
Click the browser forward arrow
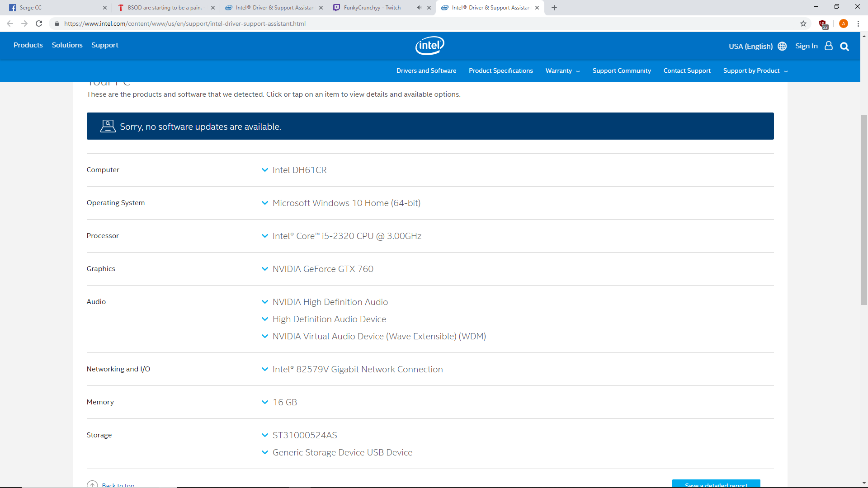click(x=24, y=23)
